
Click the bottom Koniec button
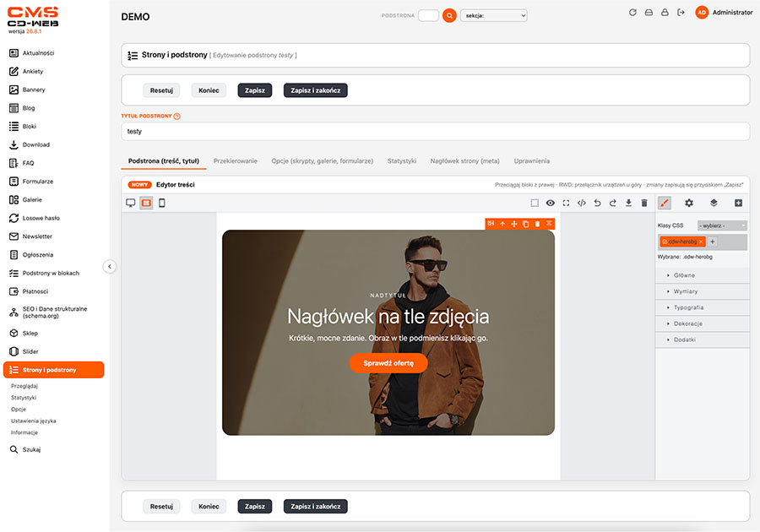click(209, 507)
